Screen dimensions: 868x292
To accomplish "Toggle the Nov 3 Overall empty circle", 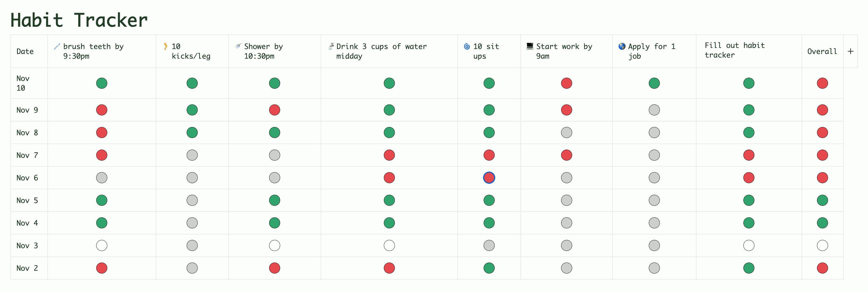I will tap(822, 245).
